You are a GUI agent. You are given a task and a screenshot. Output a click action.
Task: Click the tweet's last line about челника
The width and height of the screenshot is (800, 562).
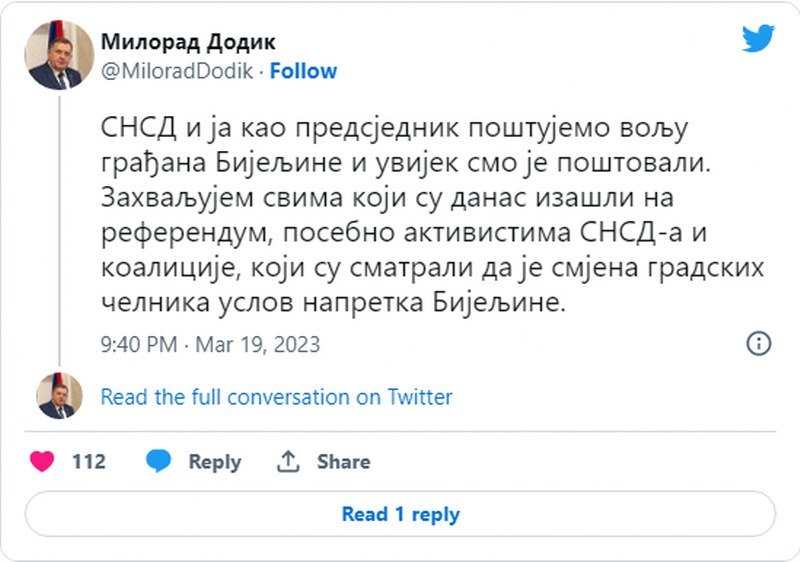[x=333, y=303]
